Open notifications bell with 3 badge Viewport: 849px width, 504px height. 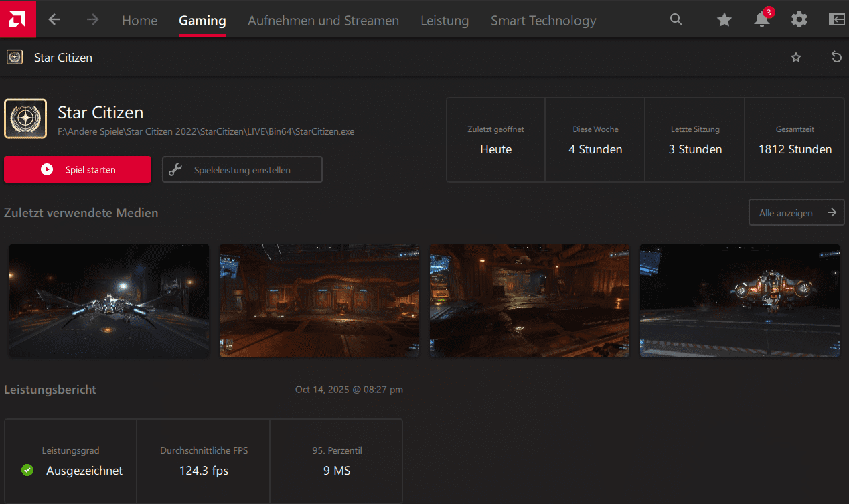pos(762,19)
